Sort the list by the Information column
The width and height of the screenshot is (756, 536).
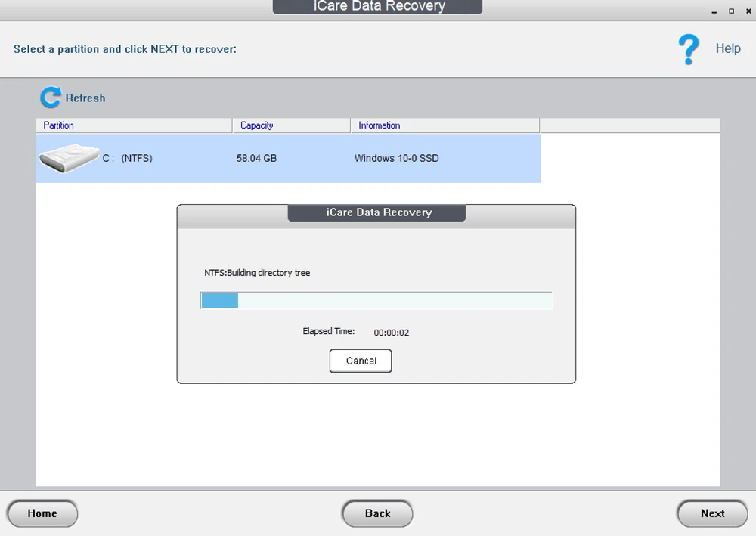tap(378, 125)
